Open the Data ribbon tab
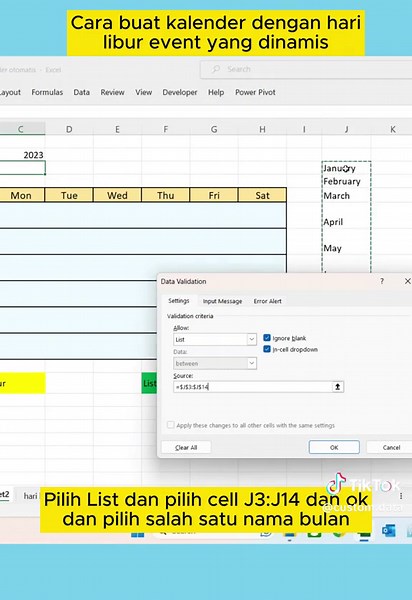The height and width of the screenshot is (600, 412). pos(81,92)
